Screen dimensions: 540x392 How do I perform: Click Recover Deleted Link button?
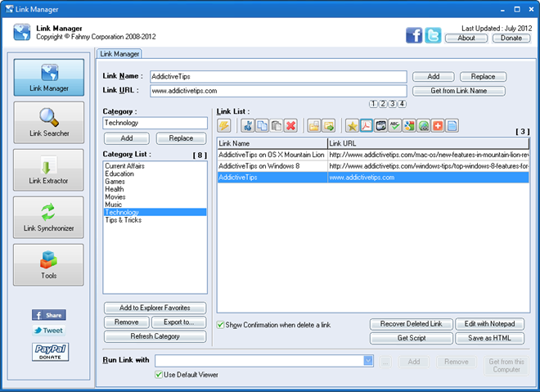coord(412,324)
